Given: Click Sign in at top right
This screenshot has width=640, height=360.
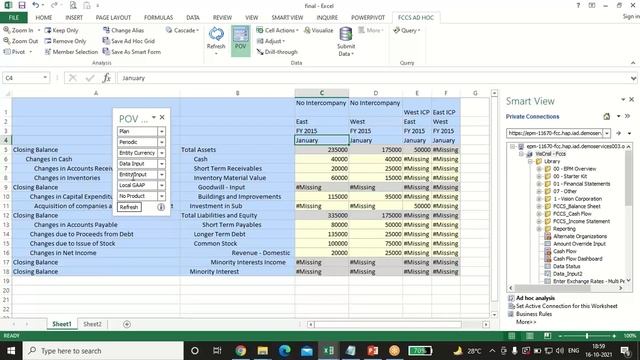Looking at the screenshot, I should 631,17.
